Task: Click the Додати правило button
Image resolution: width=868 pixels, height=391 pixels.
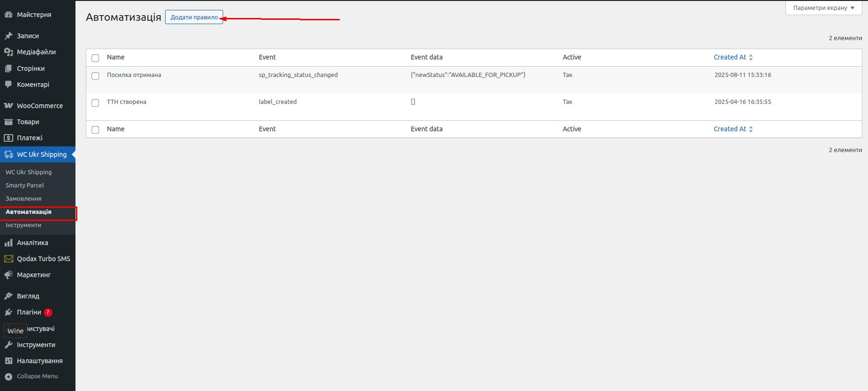Action: coord(194,17)
